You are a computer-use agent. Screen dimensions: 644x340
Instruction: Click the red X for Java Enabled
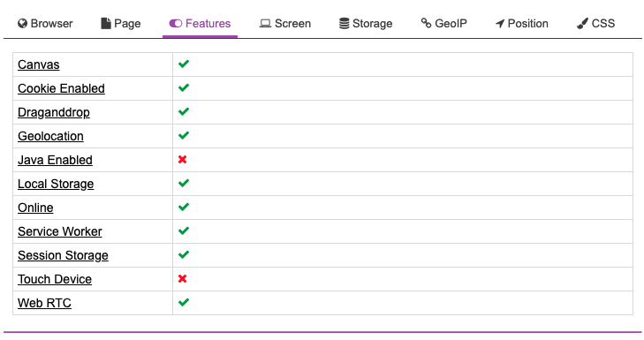coord(183,160)
